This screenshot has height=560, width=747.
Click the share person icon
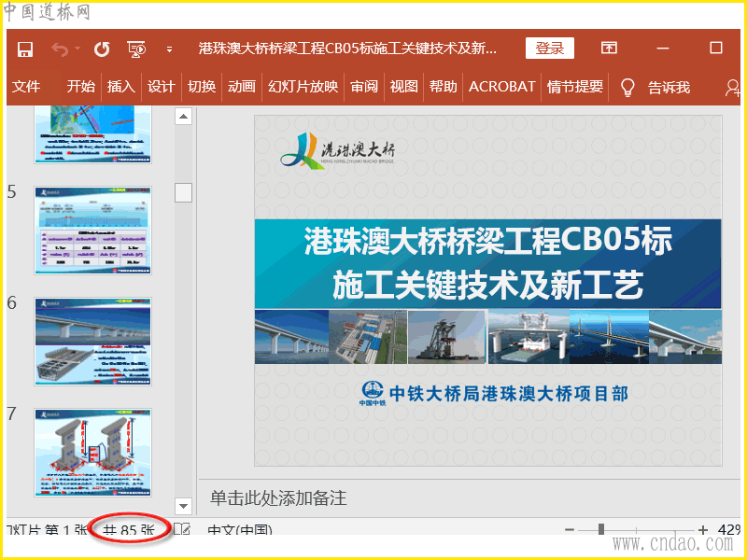click(x=732, y=88)
